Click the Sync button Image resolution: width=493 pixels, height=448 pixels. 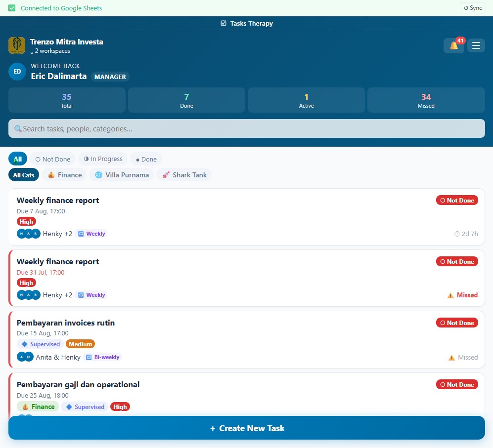(473, 8)
